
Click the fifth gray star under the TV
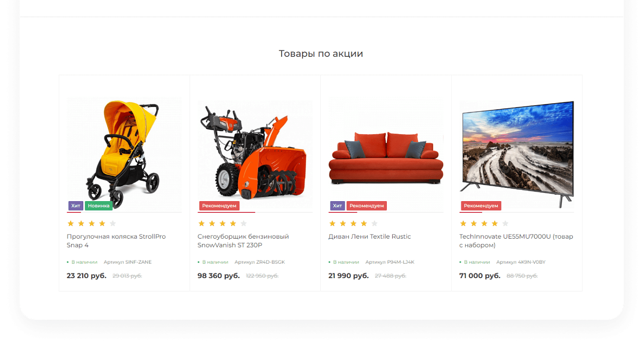pos(505,223)
